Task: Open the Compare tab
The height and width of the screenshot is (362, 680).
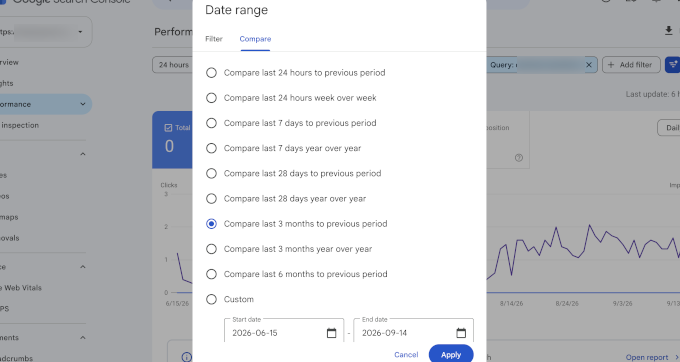Action: click(255, 39)
